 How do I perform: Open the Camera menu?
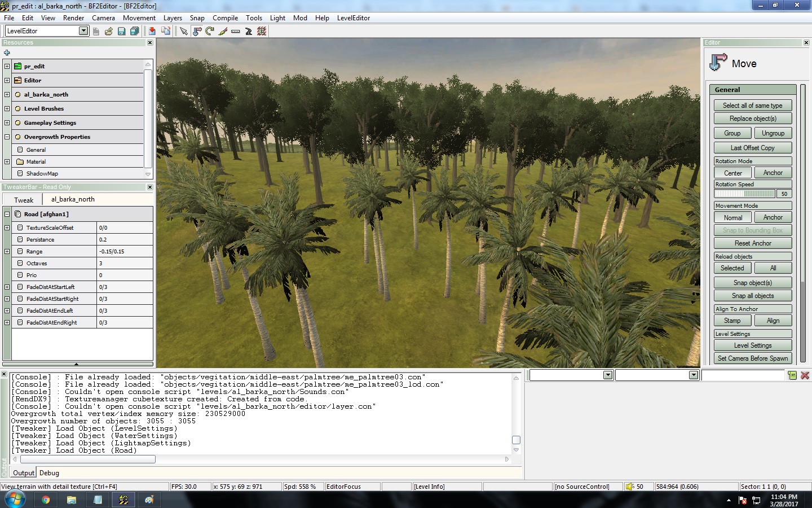[x=103, y=18]
